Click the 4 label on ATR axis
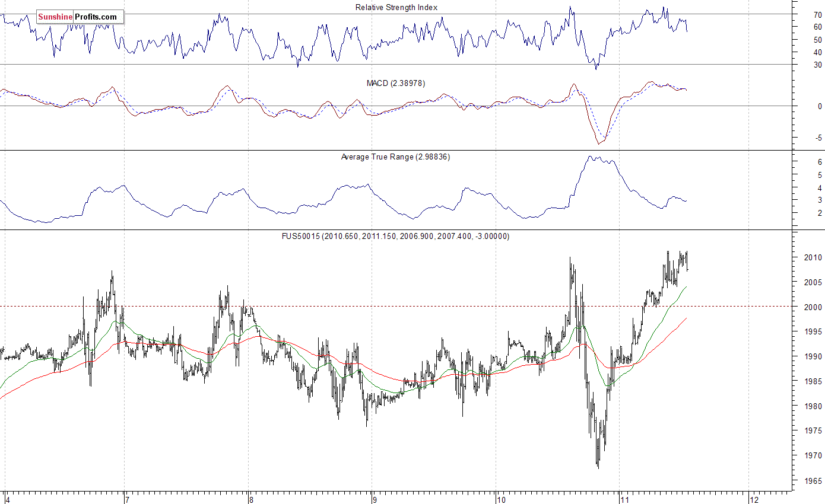The width and height of the screenshot is (825, 504). pyautogui.click(x=820, y=188)
